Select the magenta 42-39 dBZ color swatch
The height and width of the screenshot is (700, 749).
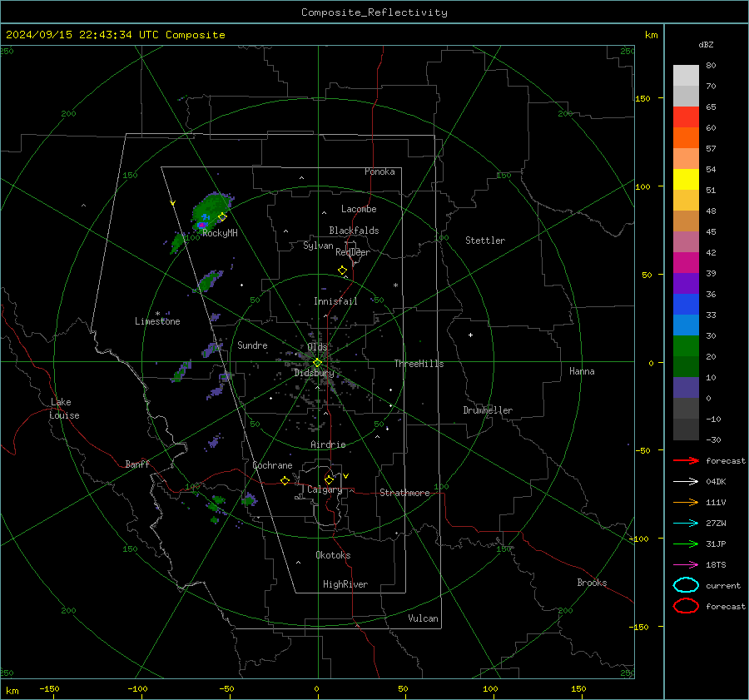point(686,263)
